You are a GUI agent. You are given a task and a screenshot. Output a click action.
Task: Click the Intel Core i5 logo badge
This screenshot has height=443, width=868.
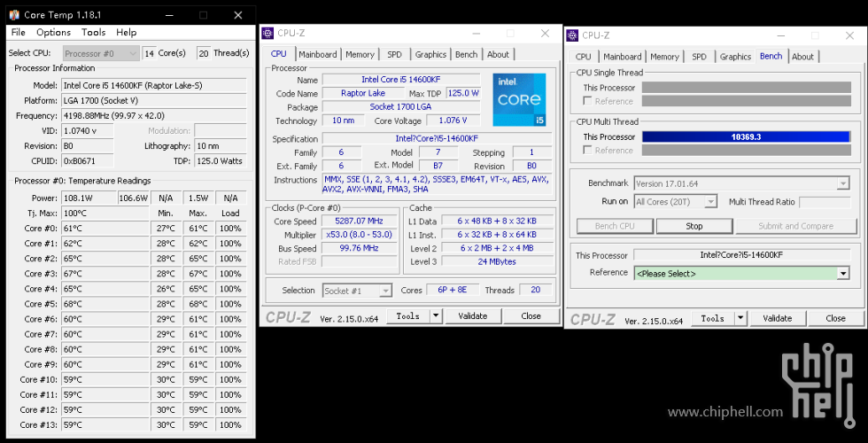(x=519, y=99)
